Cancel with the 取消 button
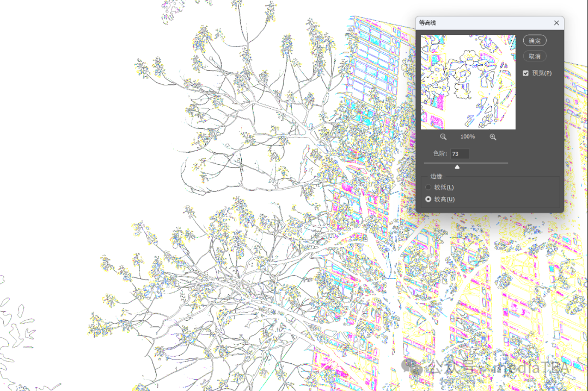Screen dimensions: 588x391 [x=535, y=56]
